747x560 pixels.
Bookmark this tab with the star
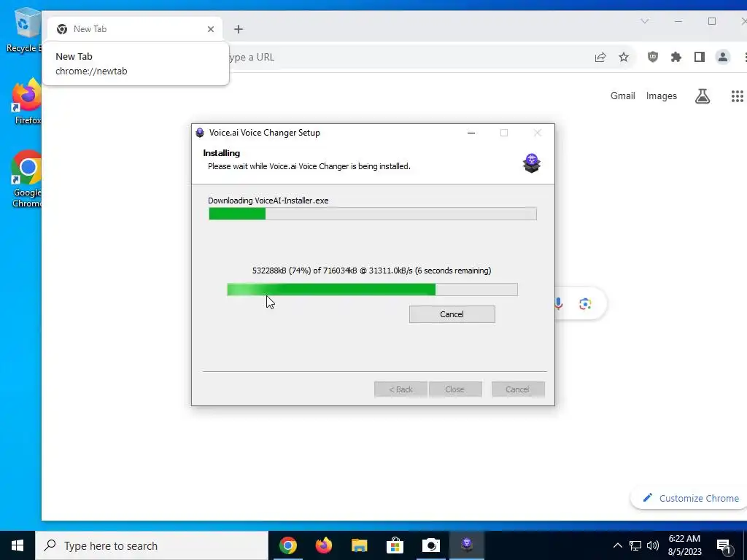(624, 57)
